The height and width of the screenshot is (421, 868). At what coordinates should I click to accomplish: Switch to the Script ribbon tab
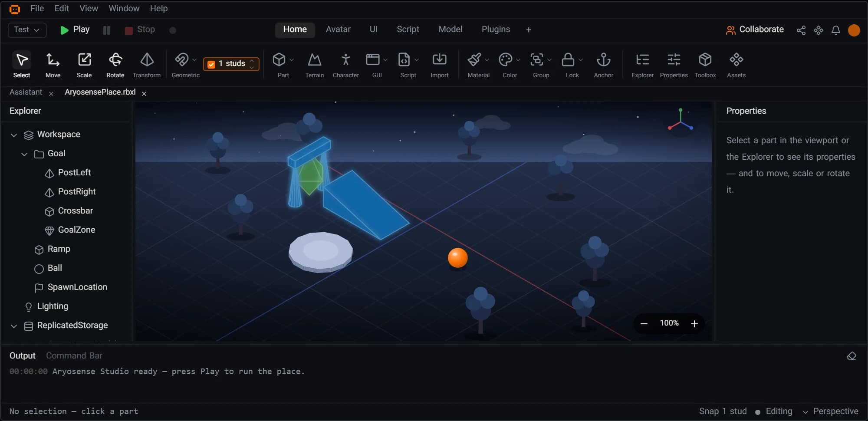(408, 30)
